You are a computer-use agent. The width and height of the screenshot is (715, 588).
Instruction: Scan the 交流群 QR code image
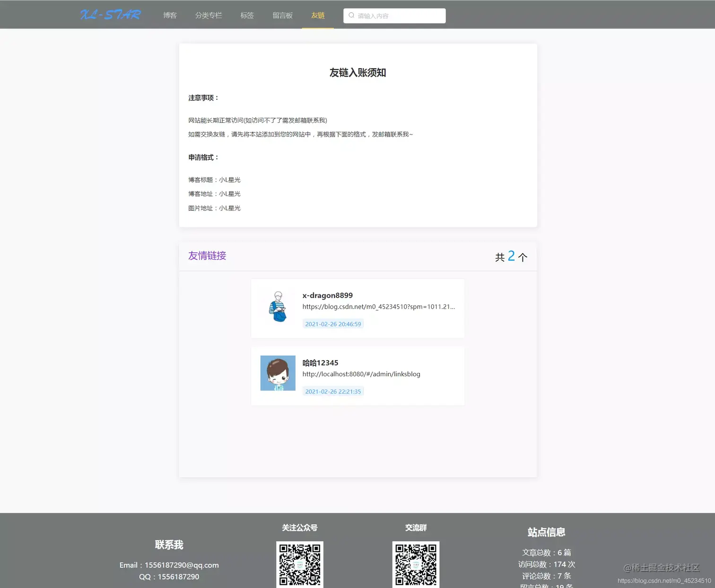coord(416,565)
